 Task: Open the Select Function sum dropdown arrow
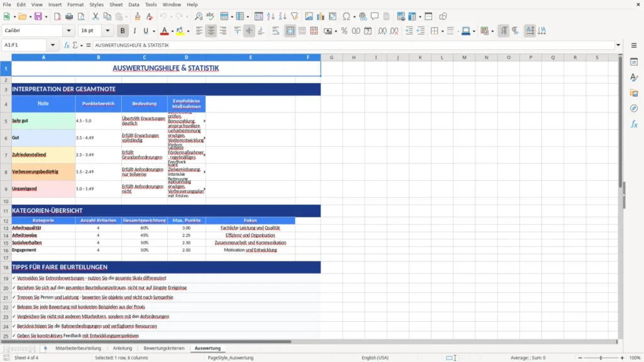81,45
